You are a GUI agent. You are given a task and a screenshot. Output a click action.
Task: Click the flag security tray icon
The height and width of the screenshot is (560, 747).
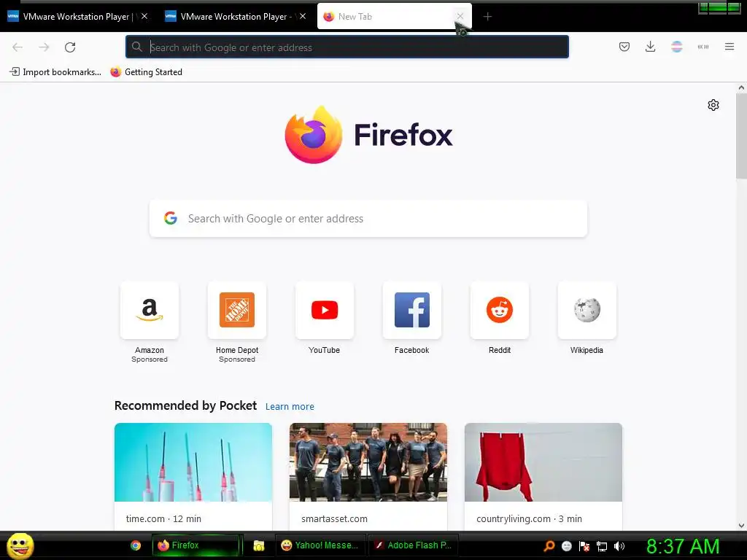pyautogui.click(x=584, y=546)
